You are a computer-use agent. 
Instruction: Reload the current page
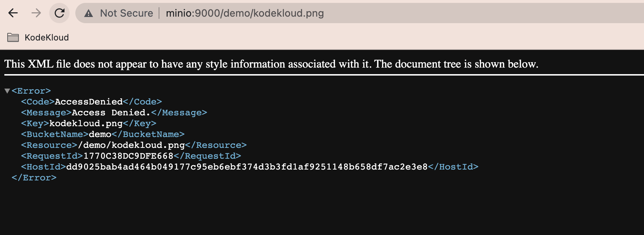click(x=59, y=13)
